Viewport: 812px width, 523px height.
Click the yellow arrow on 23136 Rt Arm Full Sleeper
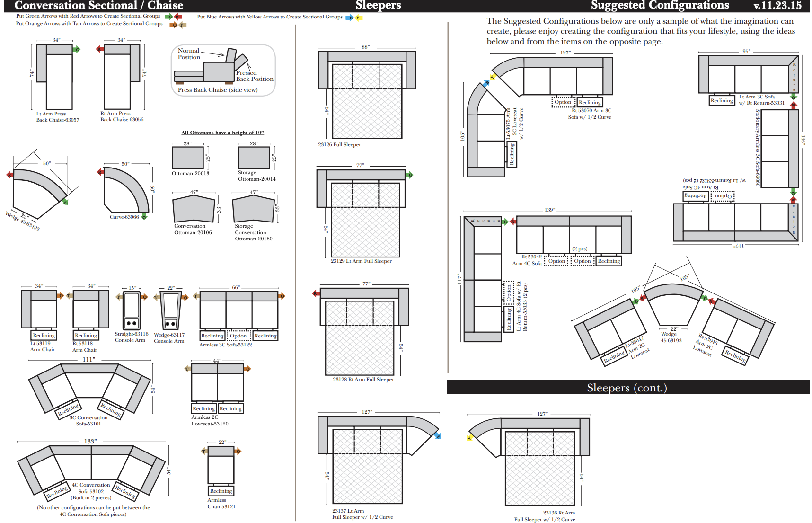(469, 438)
